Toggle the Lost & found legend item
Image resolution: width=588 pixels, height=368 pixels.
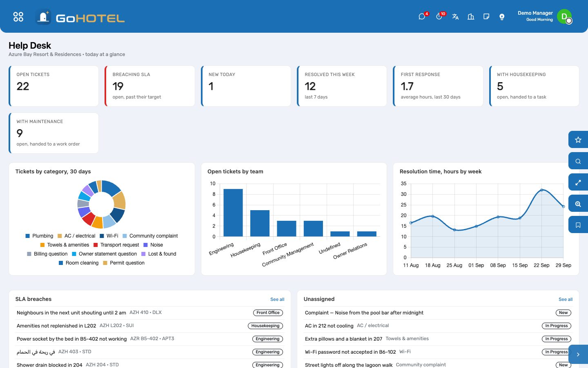(x=159, y=254)
